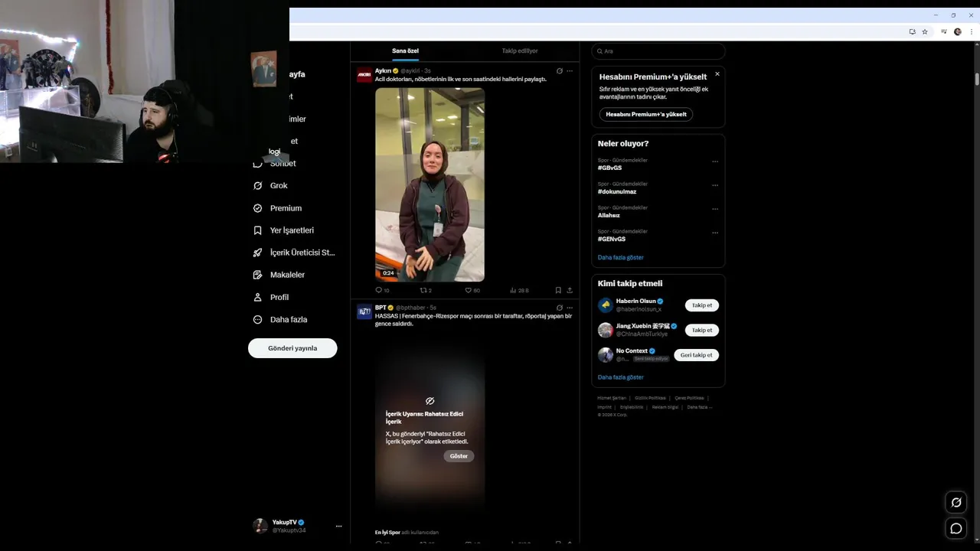Open the Daha fazla sidebar menu
This screenshot has width=980, height=551.
point(280,319)
